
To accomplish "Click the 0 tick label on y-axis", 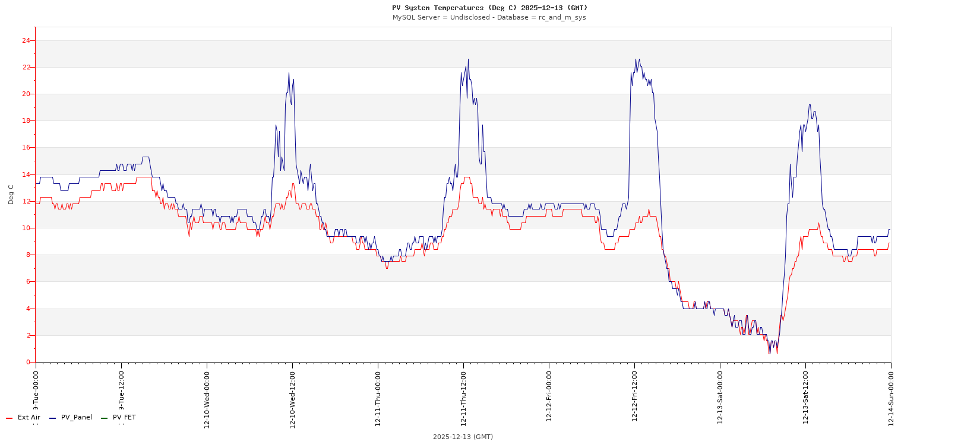I will click(x=28, y=362).
